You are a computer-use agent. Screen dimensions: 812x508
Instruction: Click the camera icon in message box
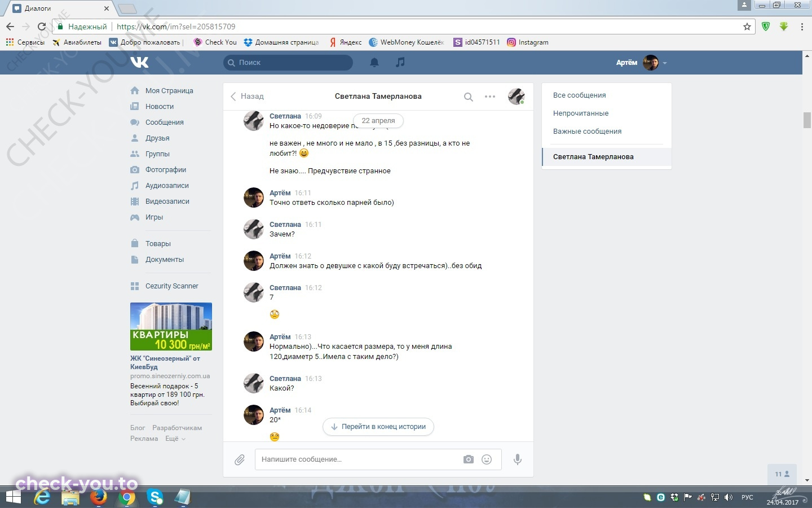click(x=469, y=459)
